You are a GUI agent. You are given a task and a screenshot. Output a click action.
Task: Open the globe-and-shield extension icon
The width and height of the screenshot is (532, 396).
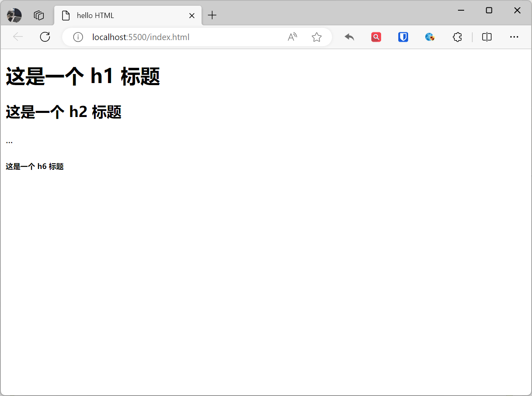click(430, 37)
